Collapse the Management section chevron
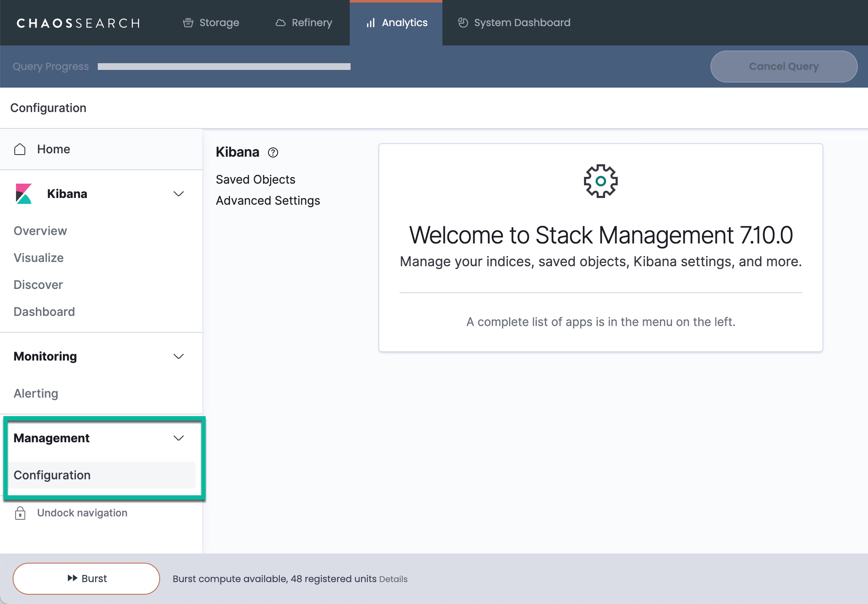The image size is (868, 604). tap(179, 438)
